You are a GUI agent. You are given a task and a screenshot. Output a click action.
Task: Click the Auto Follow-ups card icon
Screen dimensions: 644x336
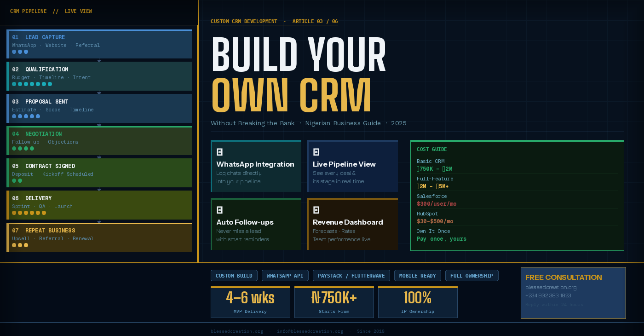219,210
